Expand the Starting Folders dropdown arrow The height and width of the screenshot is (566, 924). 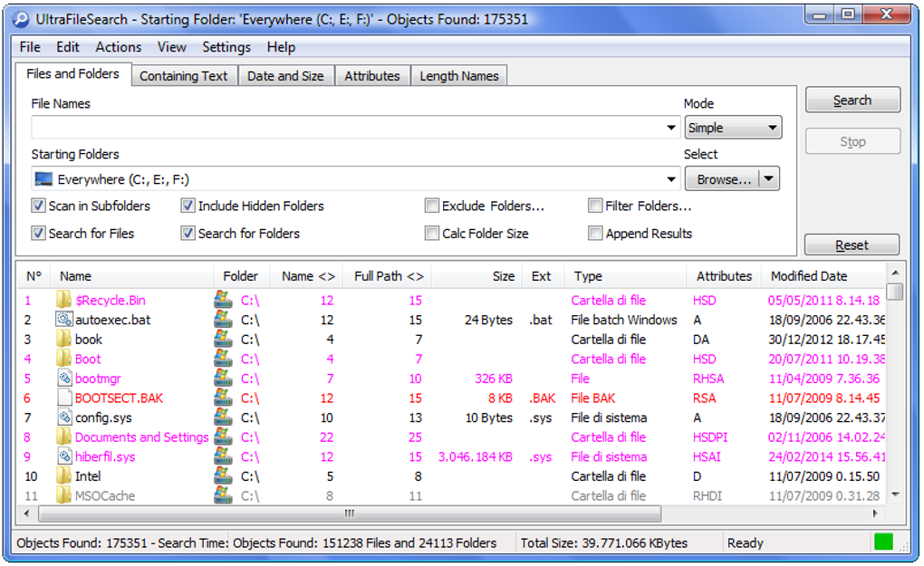coord(671,179)
